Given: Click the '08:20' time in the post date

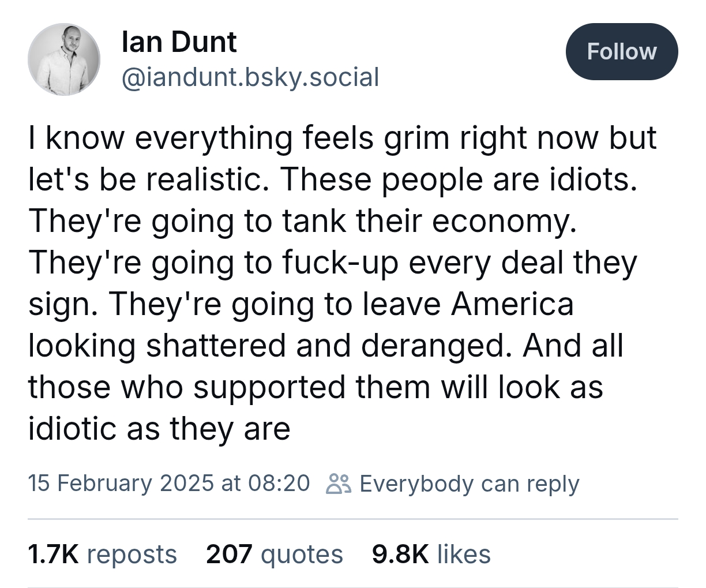Looking at the screenshot, I should (x=279, y=483).
